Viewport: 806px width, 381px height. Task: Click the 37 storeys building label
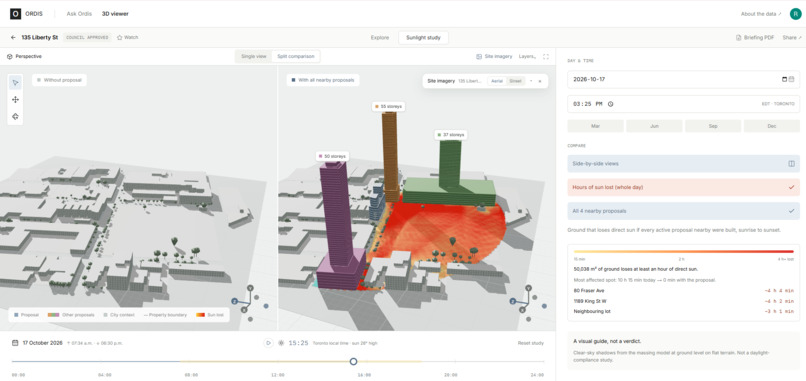pos(450,135)
